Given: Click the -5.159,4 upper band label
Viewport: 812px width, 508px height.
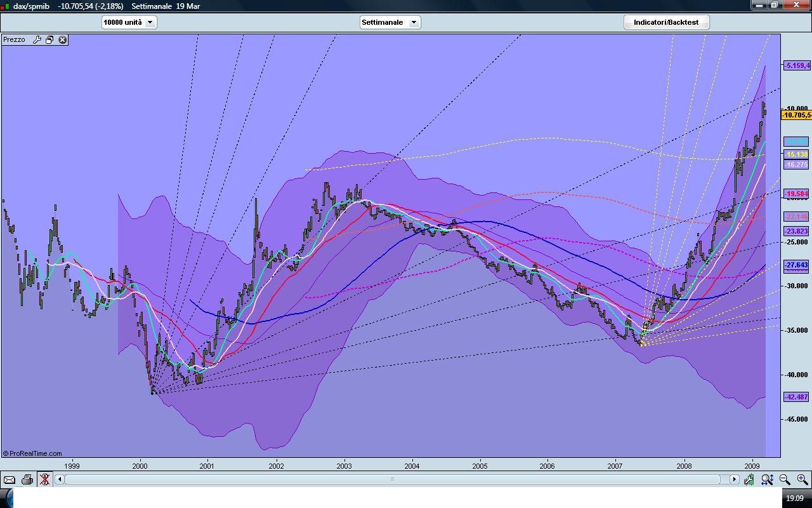Looking at the screenshot, I should click(x=797, y=65).
